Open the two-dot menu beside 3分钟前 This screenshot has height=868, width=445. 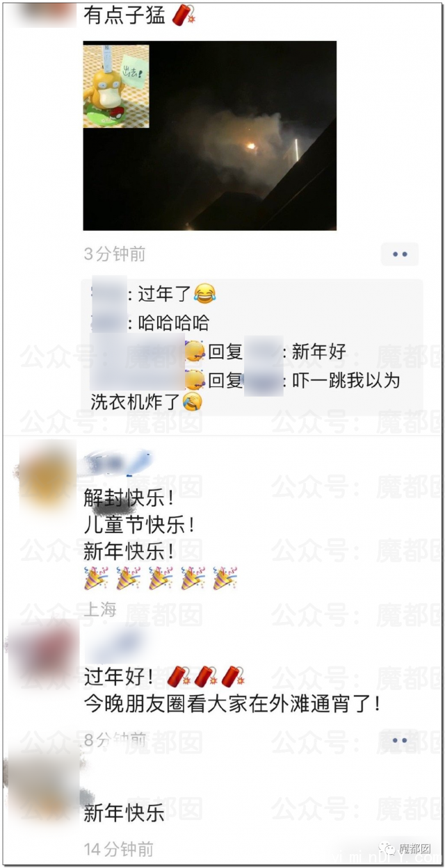(400, 254)
